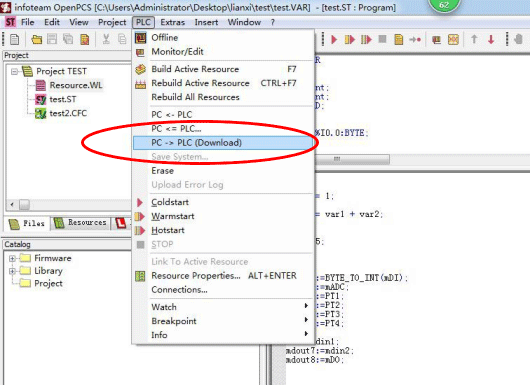Image resolution: width=530 pixels, height=385 pixels.
Task: Expand the Firmware catalog folder
Action: [x=13, y=259]
